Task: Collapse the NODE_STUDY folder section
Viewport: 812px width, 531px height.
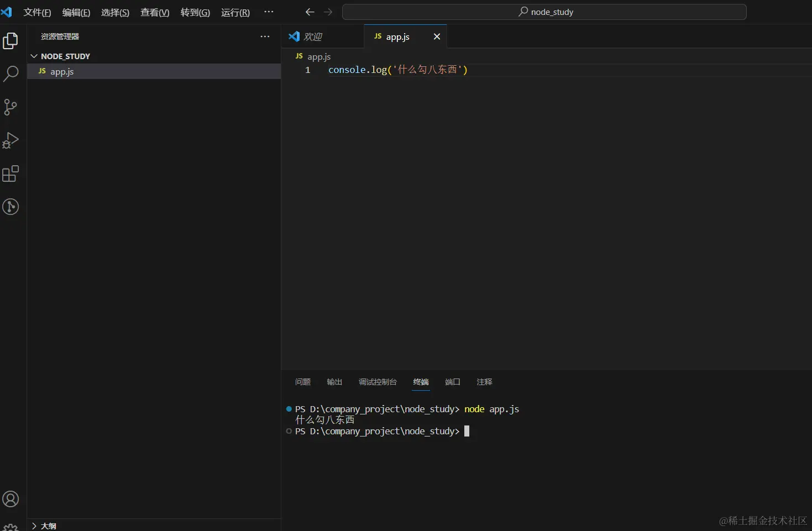Action: pyautogui.click(x=154, y=56)
